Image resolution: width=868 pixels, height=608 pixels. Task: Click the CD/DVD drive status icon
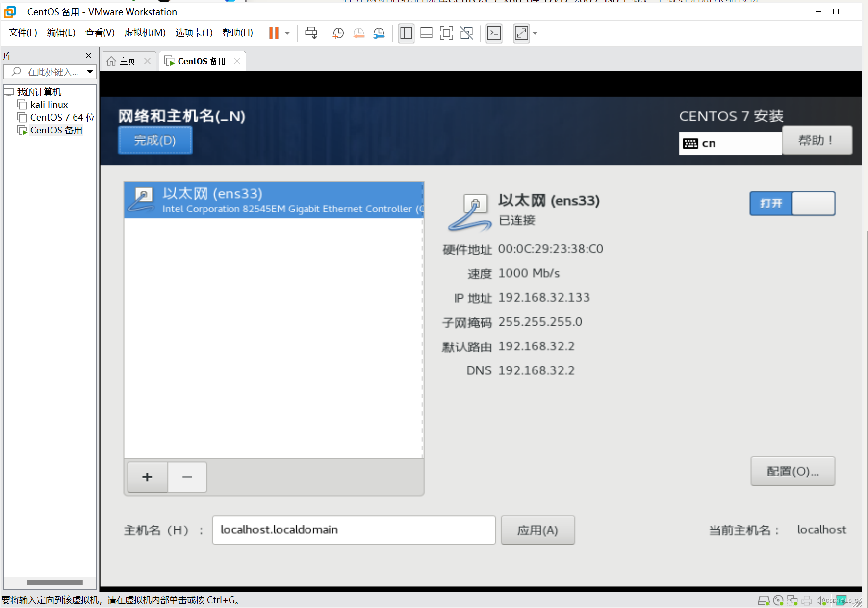click(x=778, y=600)
